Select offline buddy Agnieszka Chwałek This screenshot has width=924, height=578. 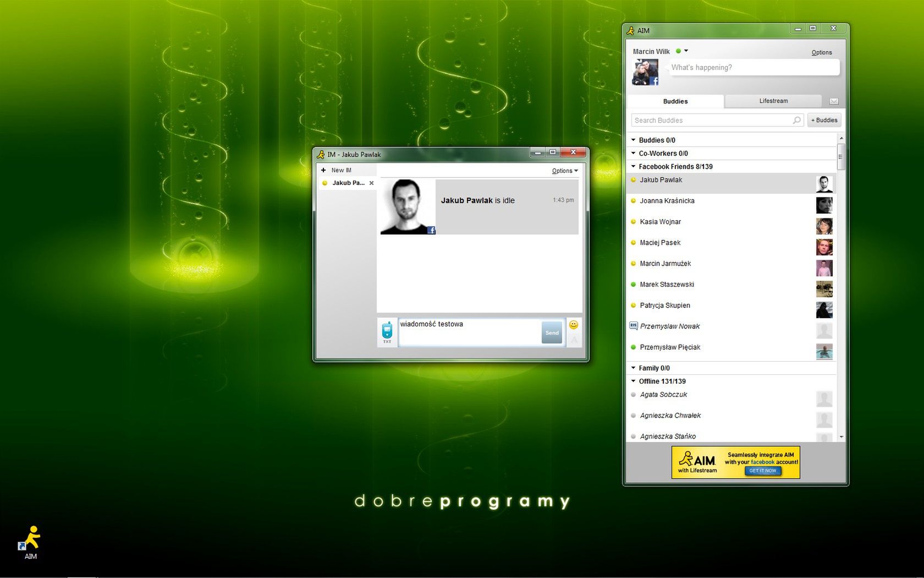point(732,419)
